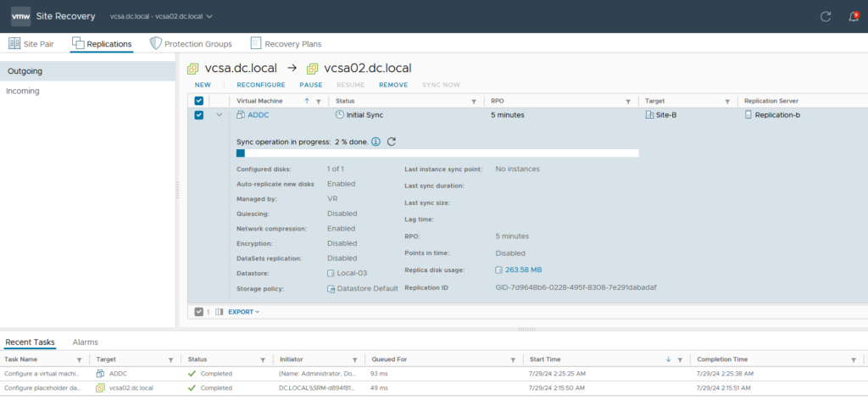Select the 'Configure placeholder da...' task row

click(x=434, y=388)
